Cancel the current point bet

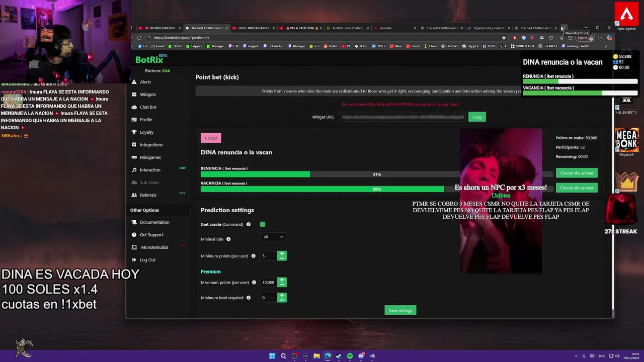point(211,138)
